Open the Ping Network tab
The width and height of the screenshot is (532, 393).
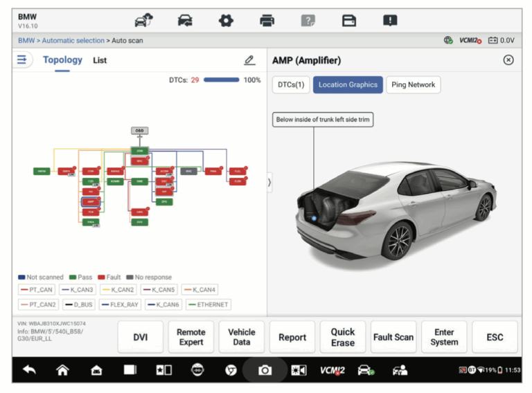tap(413, 84)
